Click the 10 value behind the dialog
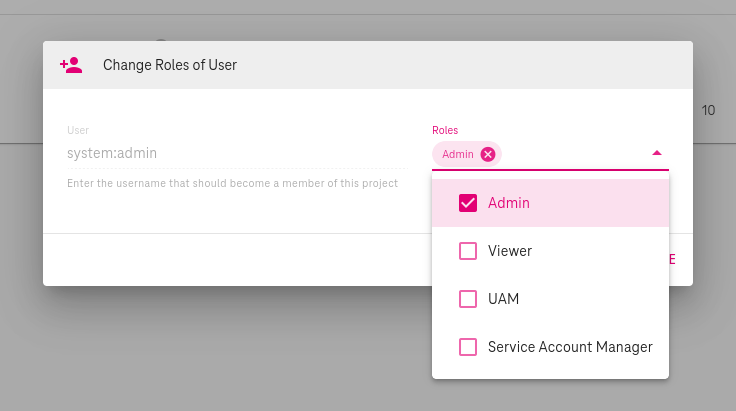The height and width of the screenshot is (411, 736). pyautogui.click(x=708, y=110)
